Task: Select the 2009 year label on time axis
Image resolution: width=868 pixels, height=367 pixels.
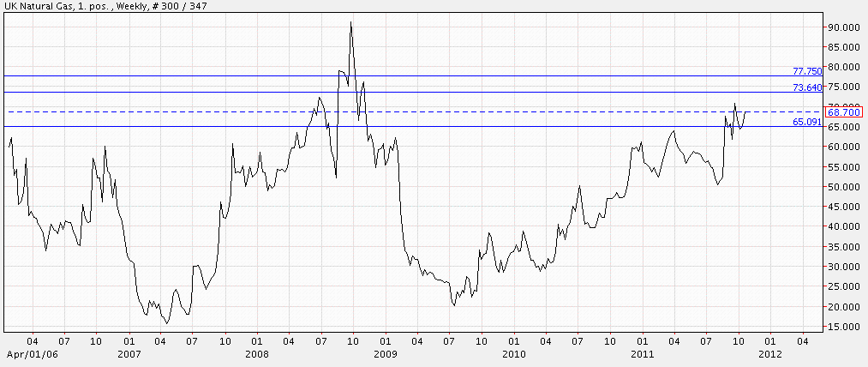Action: pyautogui.click(x=385, y=353)
